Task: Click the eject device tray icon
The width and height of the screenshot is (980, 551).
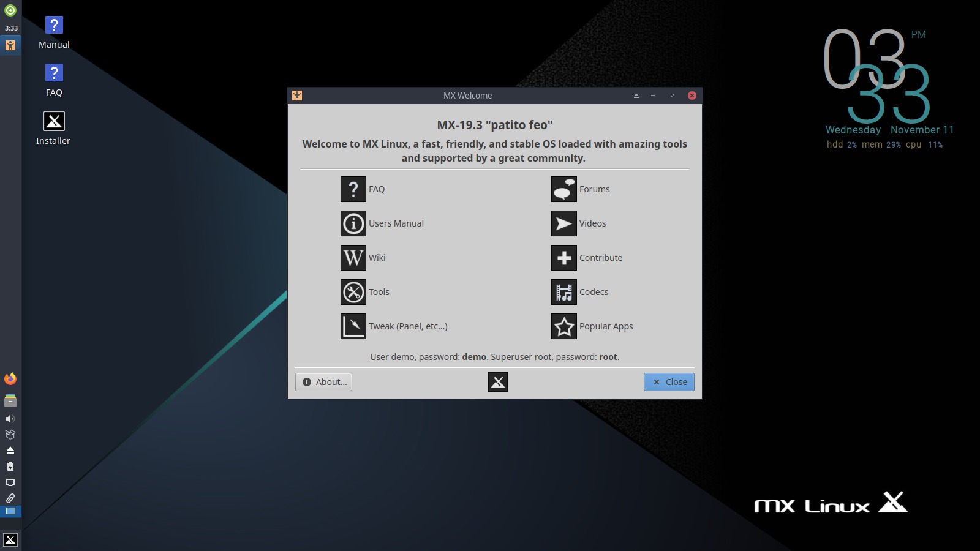Action: [10, 451]
